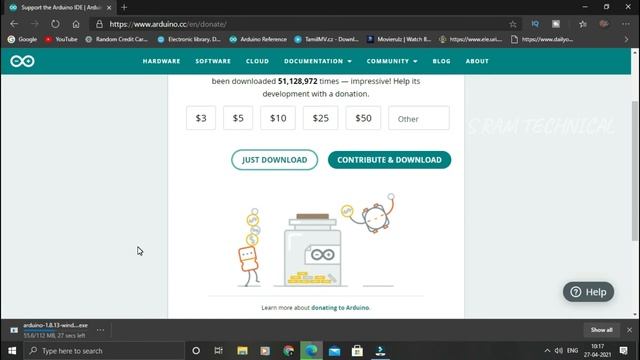Click the address bar URL
This screenshot has height=360, width=640.
coord(168,24)
